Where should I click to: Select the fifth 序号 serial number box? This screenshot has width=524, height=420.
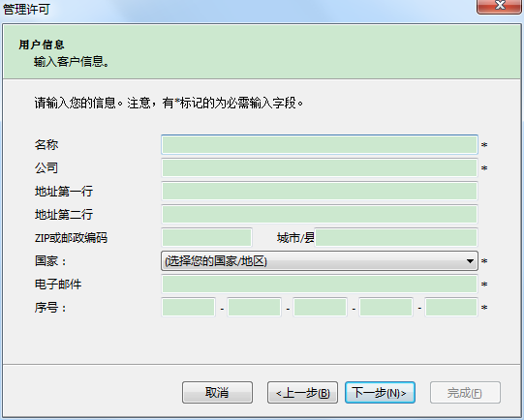tap(451, 307)
